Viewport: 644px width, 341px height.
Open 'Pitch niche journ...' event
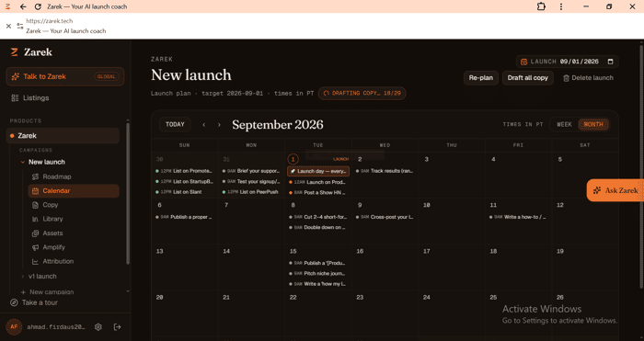tap(318, 273)
